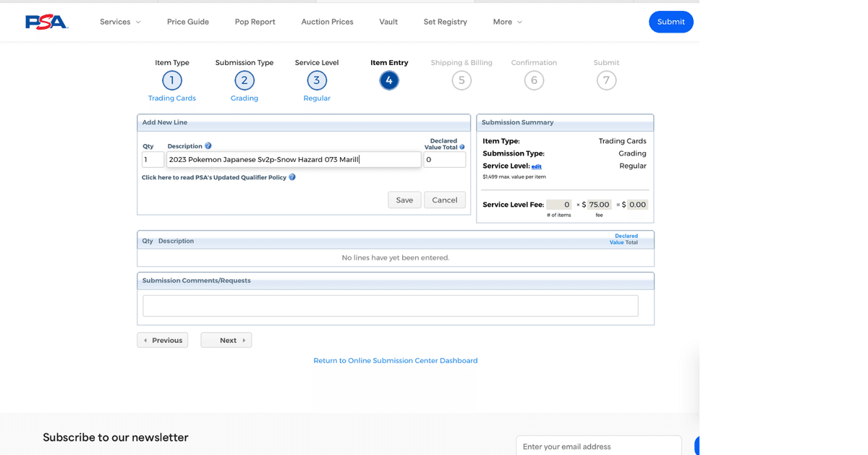Click step 1 Item Type circle
Image resolution: width=868 pixels, height=455 pixels.
click(172, 80)
